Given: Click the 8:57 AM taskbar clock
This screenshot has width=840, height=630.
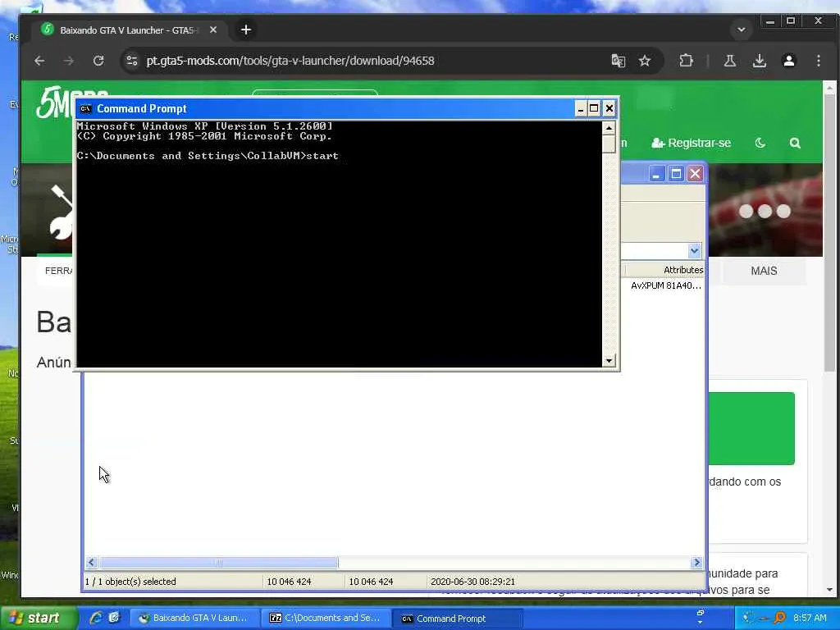Looking at the screenshot, I should [x=810, y=618].
